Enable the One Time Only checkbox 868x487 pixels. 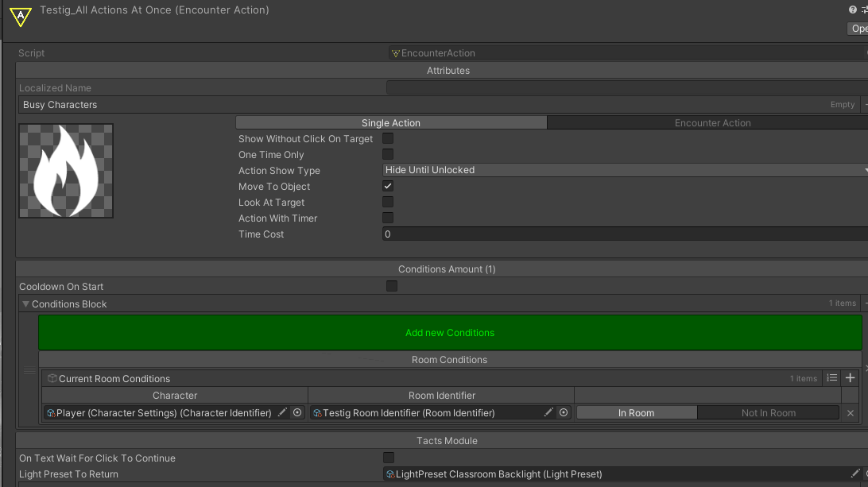[x=388, y=154]
